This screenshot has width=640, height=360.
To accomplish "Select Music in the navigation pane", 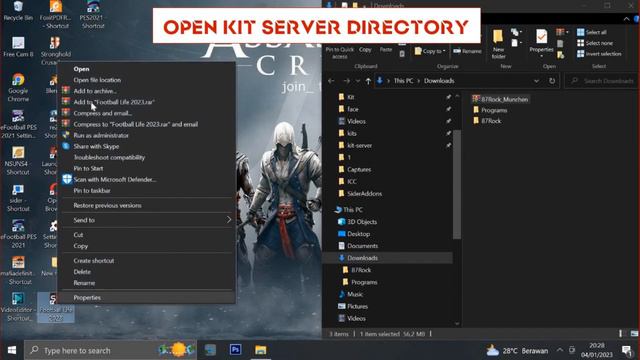I will coord(351,294).
